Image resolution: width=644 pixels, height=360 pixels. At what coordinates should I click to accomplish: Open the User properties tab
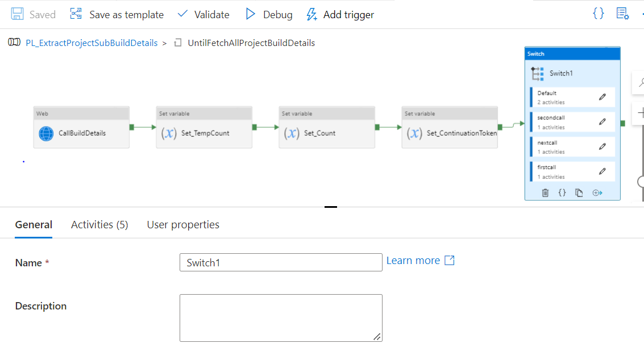[183, 224]
